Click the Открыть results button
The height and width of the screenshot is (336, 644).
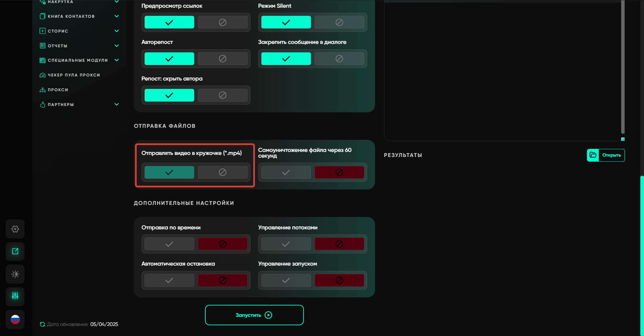coord(611,155)
